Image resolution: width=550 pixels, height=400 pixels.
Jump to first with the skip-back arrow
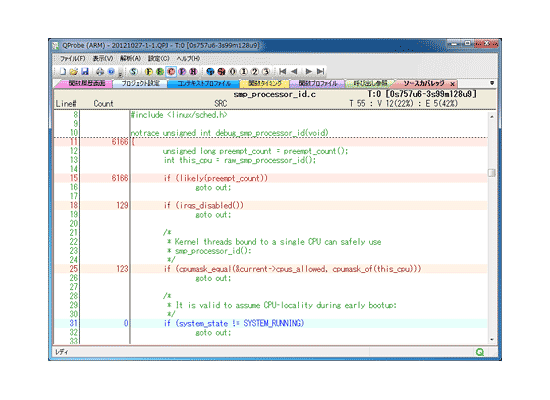282,72
